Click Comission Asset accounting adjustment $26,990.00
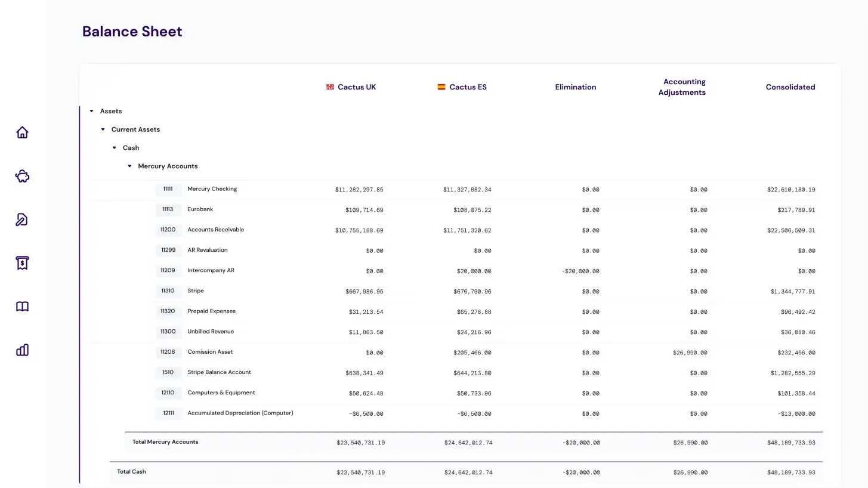868x488 pixels. pyautogui.click(x=690, y=353)
